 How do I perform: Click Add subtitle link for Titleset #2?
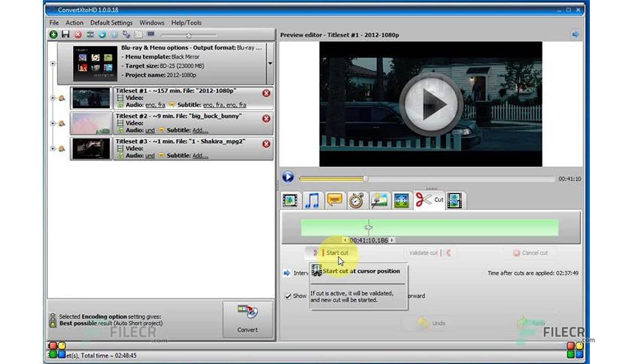200,130
